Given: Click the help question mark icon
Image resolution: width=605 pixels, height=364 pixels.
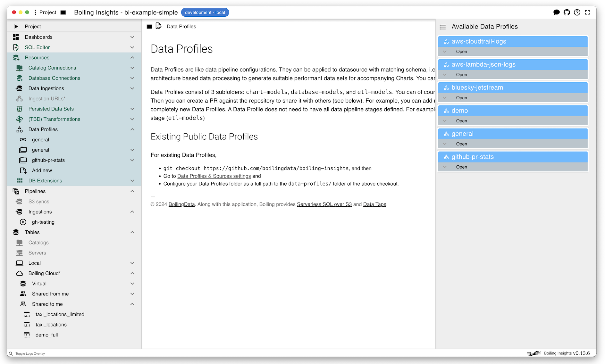Looking at the screenshot, I should point(577,12).
